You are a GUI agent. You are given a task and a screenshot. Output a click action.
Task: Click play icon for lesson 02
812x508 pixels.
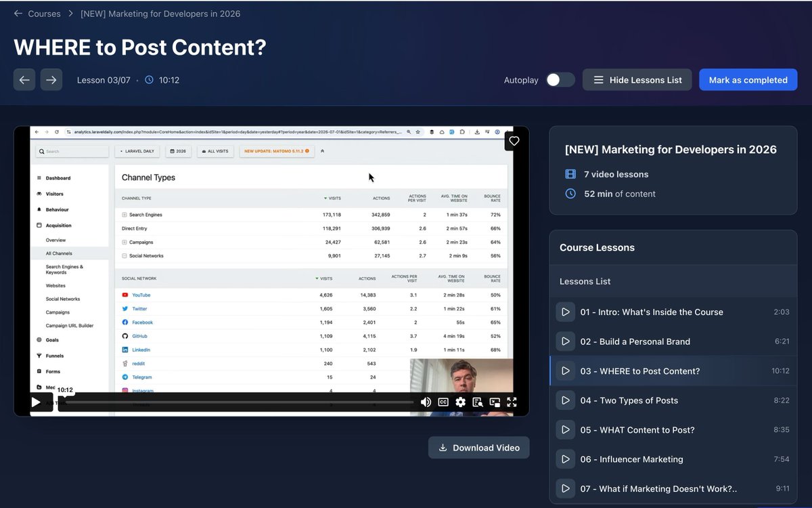(x=565, y=341)
